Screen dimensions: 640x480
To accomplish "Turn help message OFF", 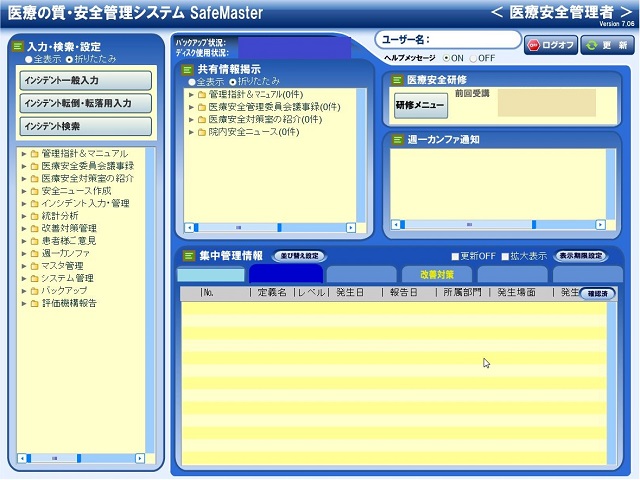I will [x=473, y=58].
